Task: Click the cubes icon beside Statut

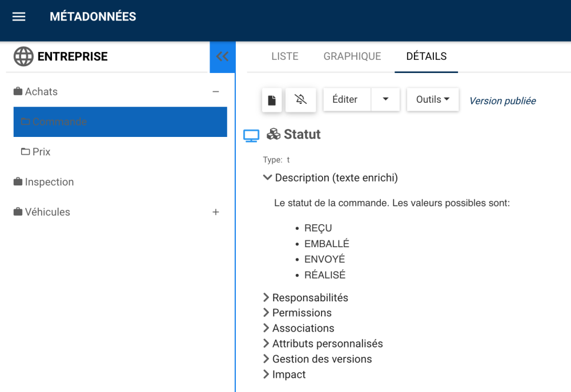Action: [274, 134]
